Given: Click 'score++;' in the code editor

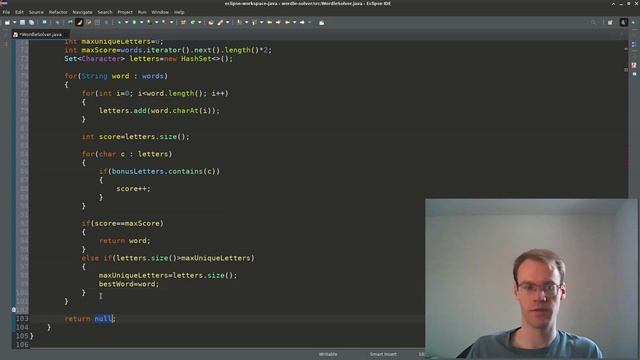Looking at the screenshot, I should (133, 189).
